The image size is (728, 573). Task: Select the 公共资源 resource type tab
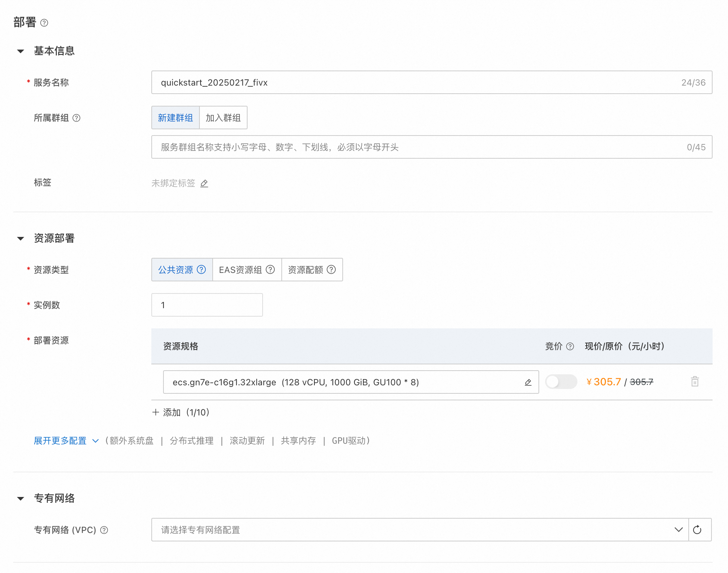[x=176, y=269]
